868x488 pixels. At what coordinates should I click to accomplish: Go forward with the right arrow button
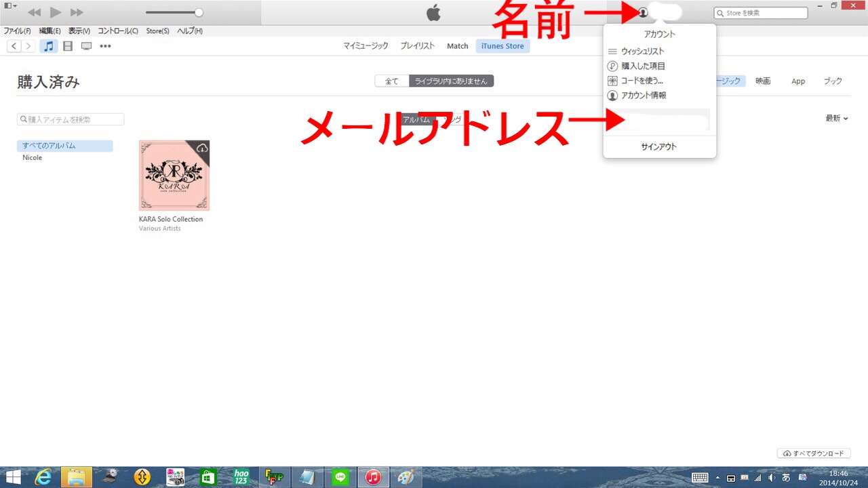pos(28,46)
